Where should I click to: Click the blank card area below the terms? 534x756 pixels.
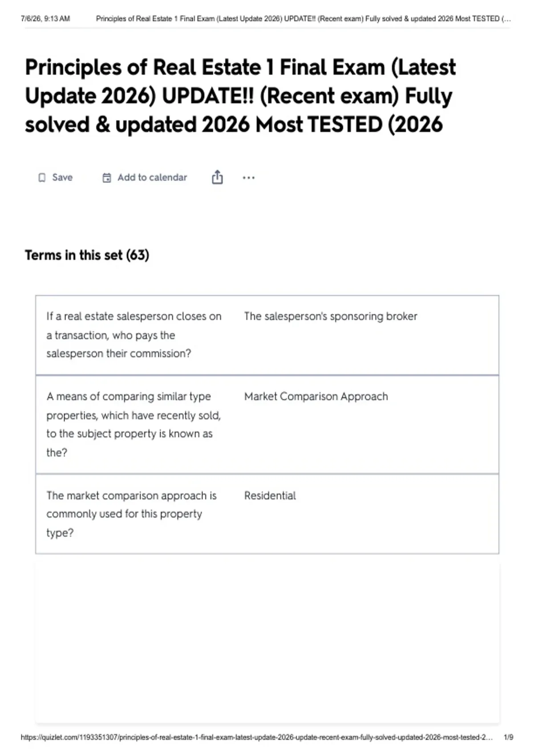coord(267,643)
